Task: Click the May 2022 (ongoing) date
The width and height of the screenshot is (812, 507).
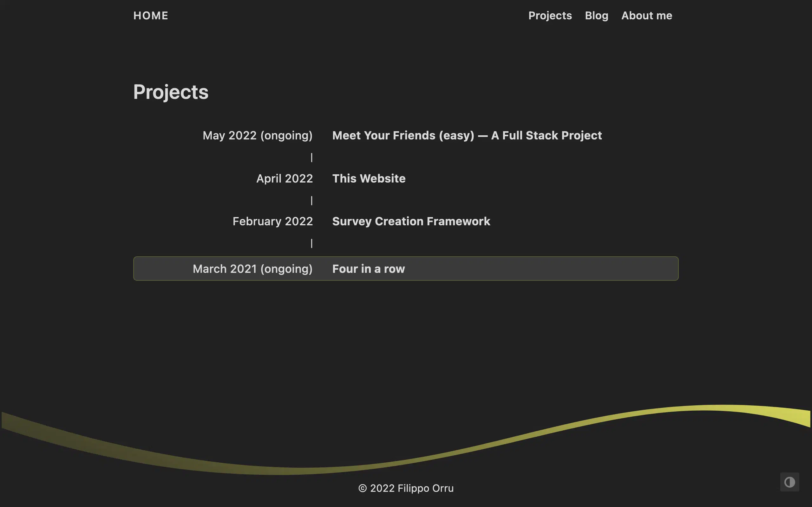Action: click(257, 136)
